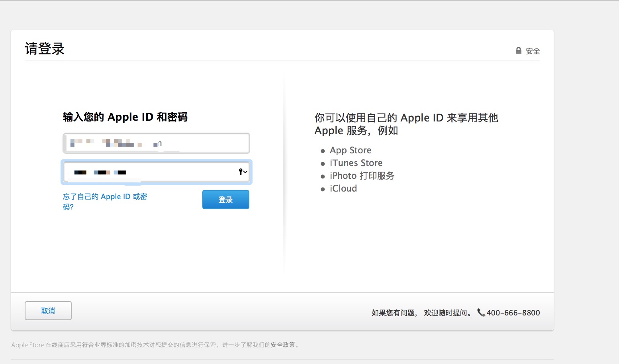Open the 忘了自己的 Apple ID 或密码 link
619x364 pixels.
click(105, 202)
